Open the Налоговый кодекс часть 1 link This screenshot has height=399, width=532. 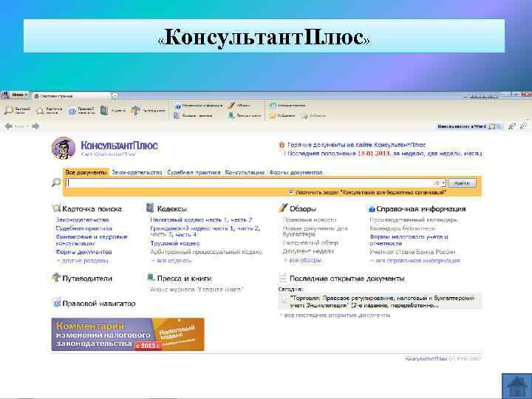(x=188, y=220)
